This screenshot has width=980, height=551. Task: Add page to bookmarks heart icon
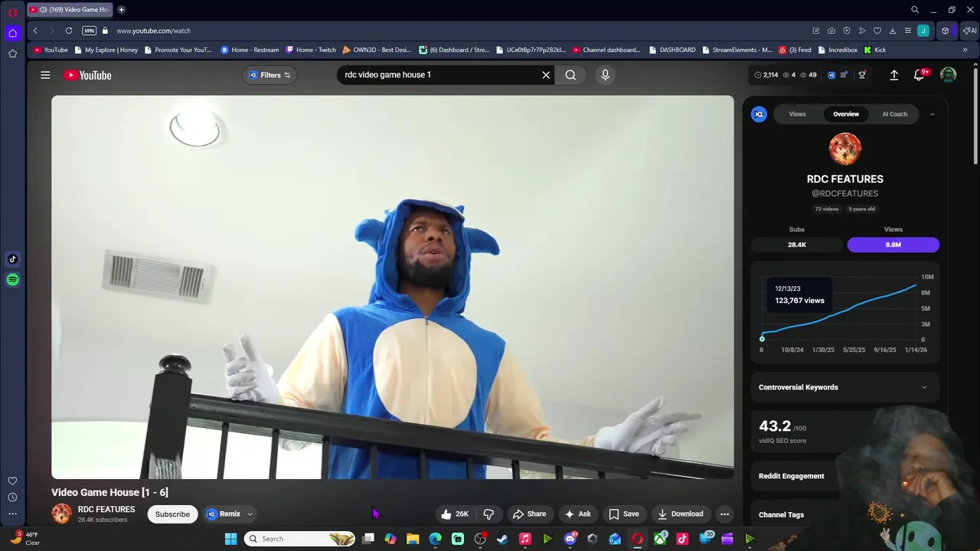877,31
